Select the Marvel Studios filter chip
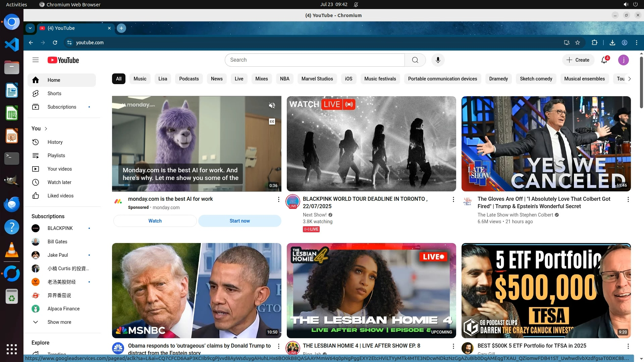This screenshot has width=644, height=362. (x=317, y=79)
